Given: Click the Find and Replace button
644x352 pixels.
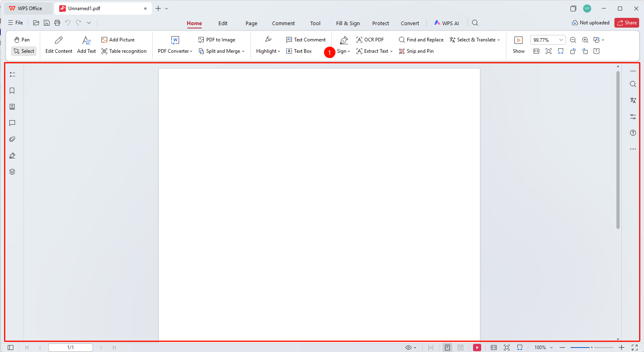Looking at the screenshot, I should 421,40.
